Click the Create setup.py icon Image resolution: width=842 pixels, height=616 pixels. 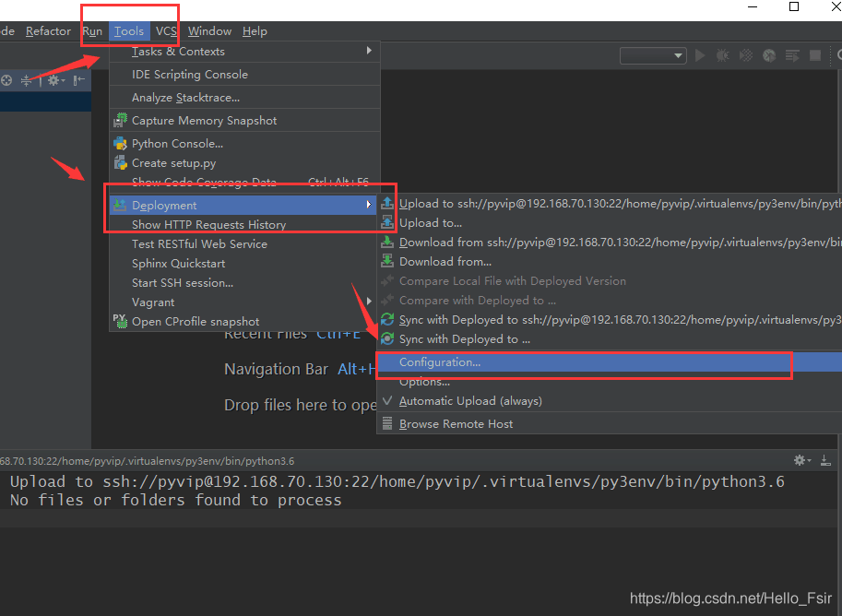click(120, 162)
